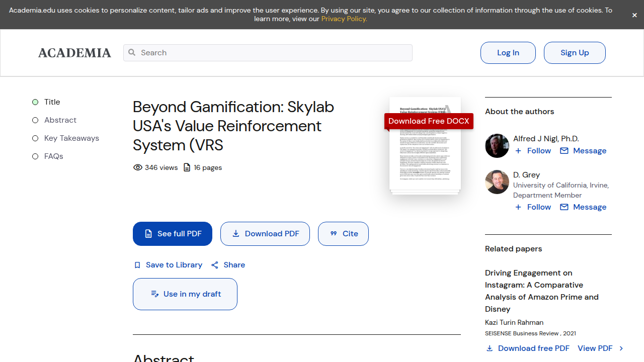Jump to FAQs section in sidebar
This screenshot has height=362, width=644.
point(54,156)
